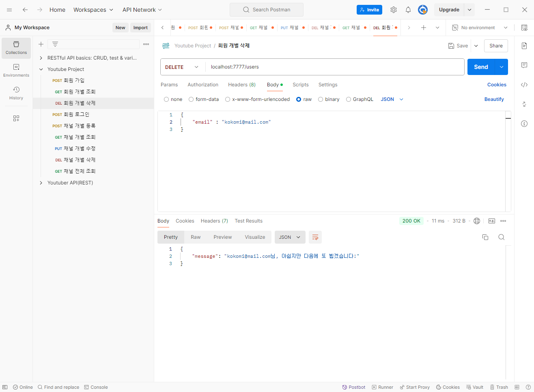Create new collection with plus icon

pyautogui.click(x=41, y=44)
